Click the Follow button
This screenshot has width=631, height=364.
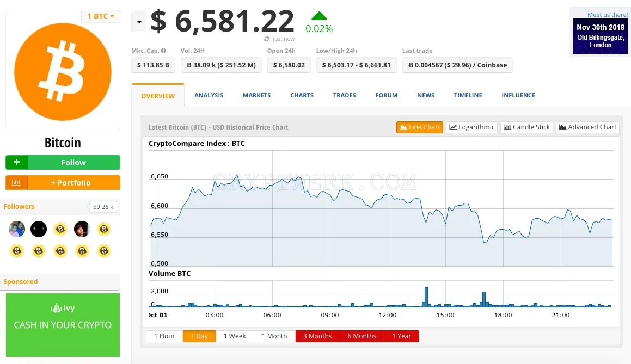63,162
